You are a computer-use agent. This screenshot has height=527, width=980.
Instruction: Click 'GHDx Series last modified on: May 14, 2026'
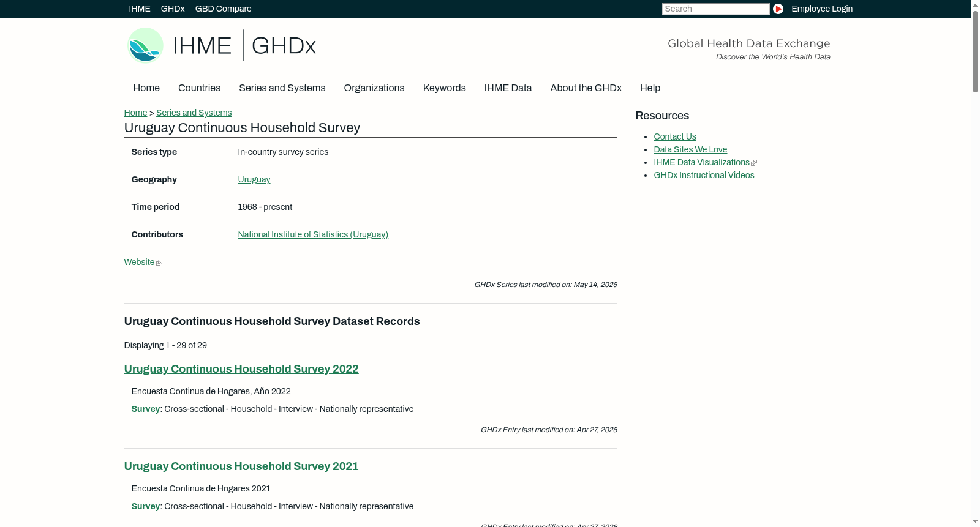click(546, 285)
